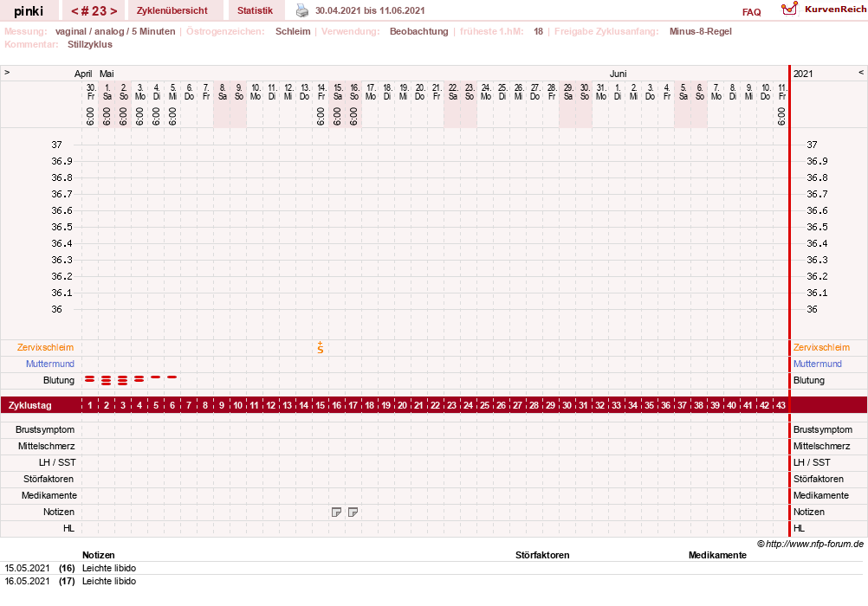
Task: Click the Mai month header
Action: pyautogui.click(x=107, y=74)
